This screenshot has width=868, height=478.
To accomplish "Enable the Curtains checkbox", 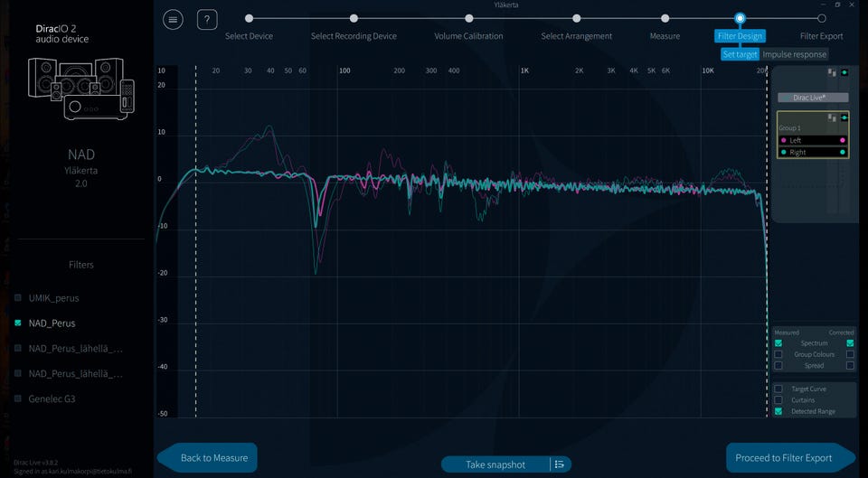I will tap(778, 400).
